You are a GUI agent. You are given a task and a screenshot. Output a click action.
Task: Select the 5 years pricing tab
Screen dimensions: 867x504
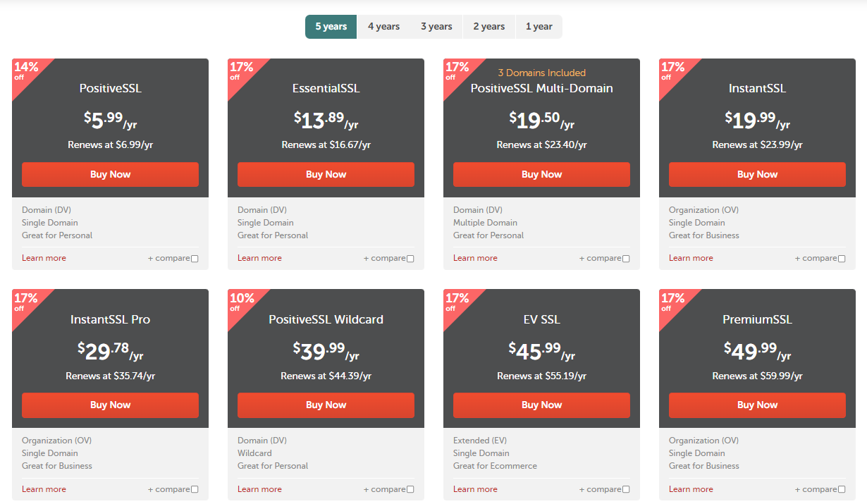(331, 26)
